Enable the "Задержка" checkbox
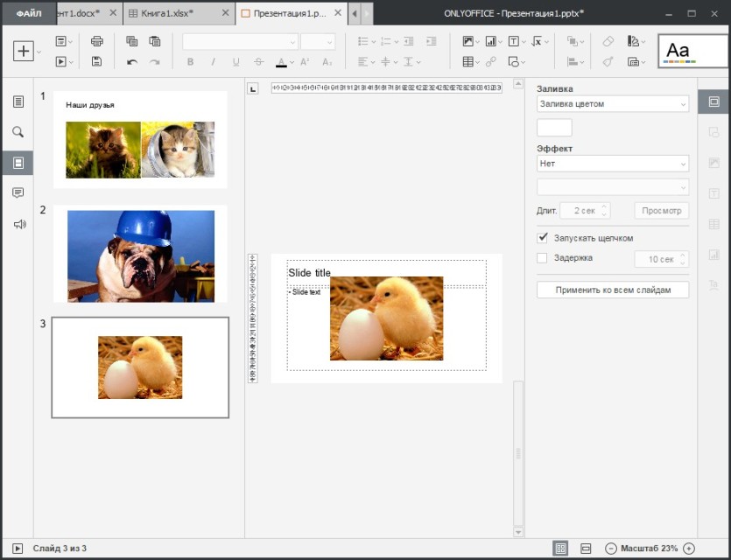Image resolution: width=731 pixels, height=560 pixels. click(542, 257)
